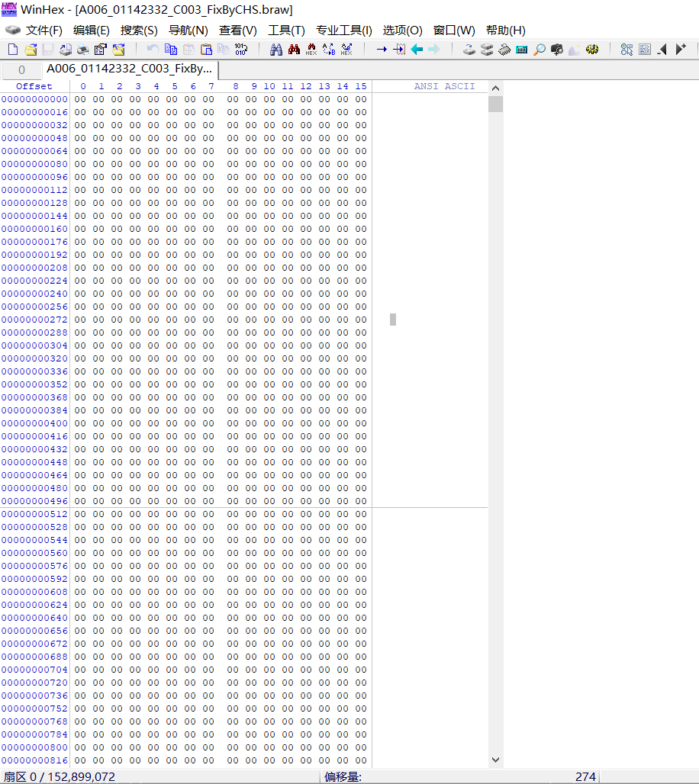Click offset row 00000000512
Image resolution: width=699 pixels, height=784 pixels.
pos(34,514)
